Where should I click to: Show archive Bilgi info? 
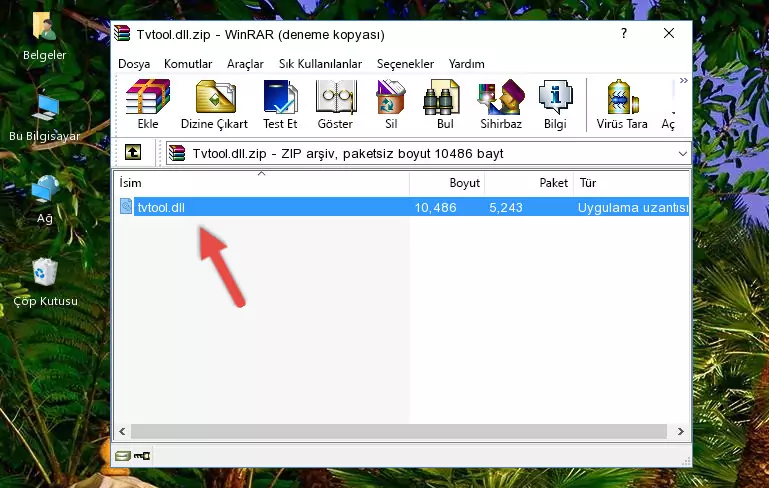(555, 104)
